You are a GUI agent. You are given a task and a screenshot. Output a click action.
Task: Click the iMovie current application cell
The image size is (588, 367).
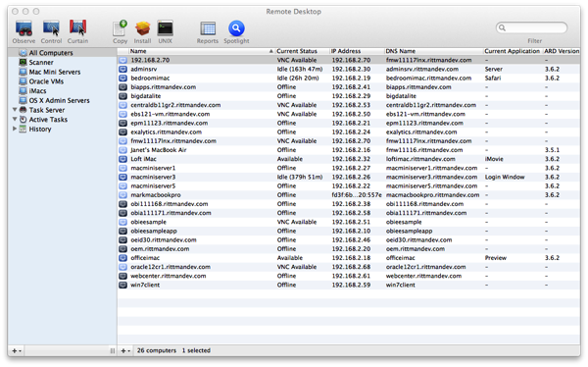(494, 159)
